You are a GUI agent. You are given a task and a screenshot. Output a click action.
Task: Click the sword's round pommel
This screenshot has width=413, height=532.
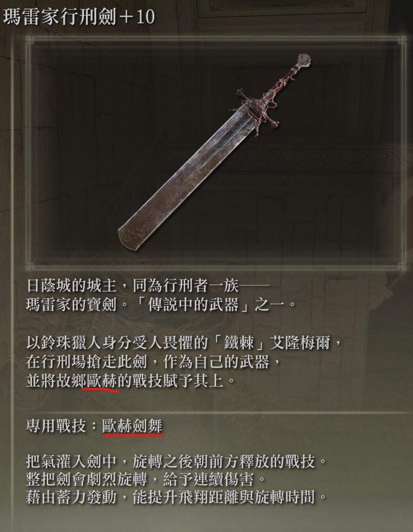coord(304,61)
